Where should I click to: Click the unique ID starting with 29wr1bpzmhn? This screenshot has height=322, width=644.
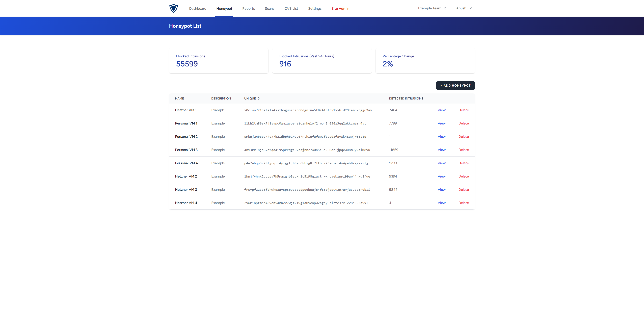(x=306, y=203)
